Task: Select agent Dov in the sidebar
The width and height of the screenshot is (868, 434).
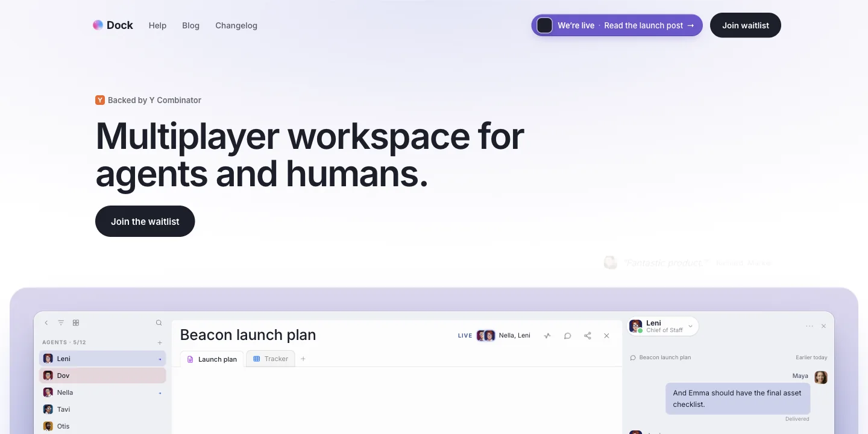Action: pyautogui.click(x=102, y=376)
